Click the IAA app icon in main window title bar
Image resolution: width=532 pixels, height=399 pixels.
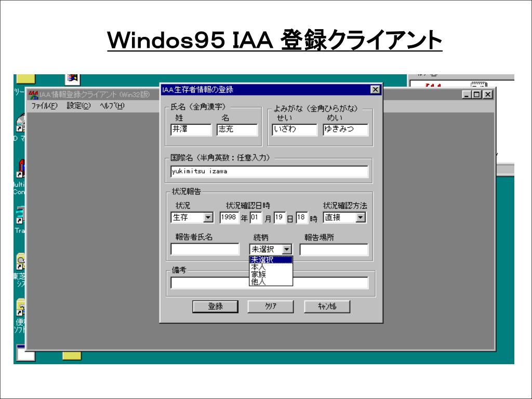pyautogui.click(x=33, y=95)
